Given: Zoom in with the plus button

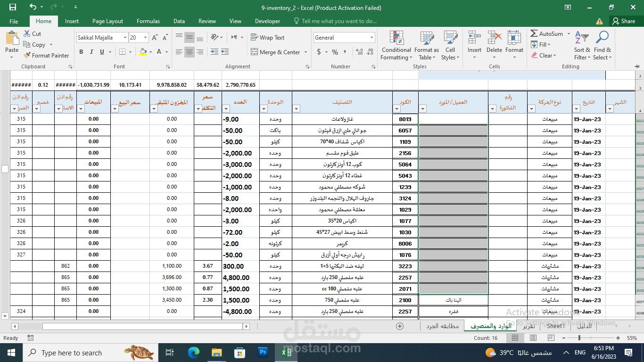Looking at the screenshot, I should (x=618, y=338).
